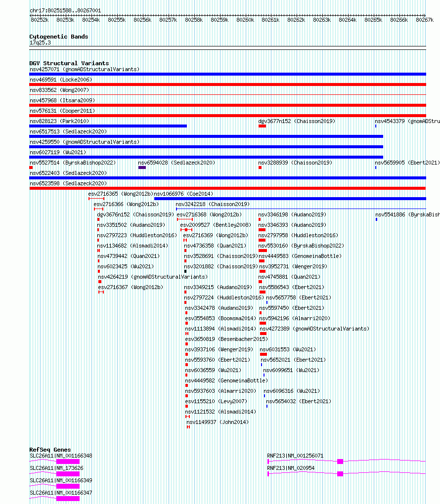Select esv2716366 (Wong2012b) label
Image resolution: width=440 pixels, height=504 pixels.
tap(126, 204)
